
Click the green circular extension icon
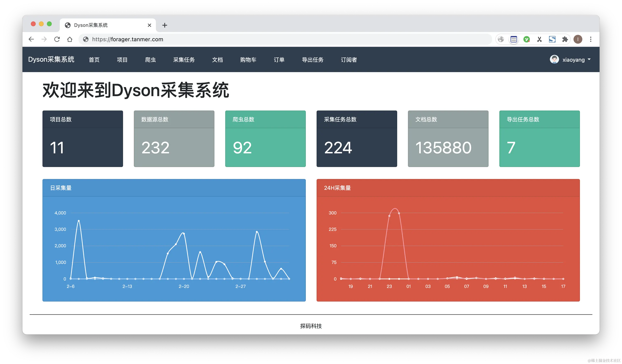[527, 39]
